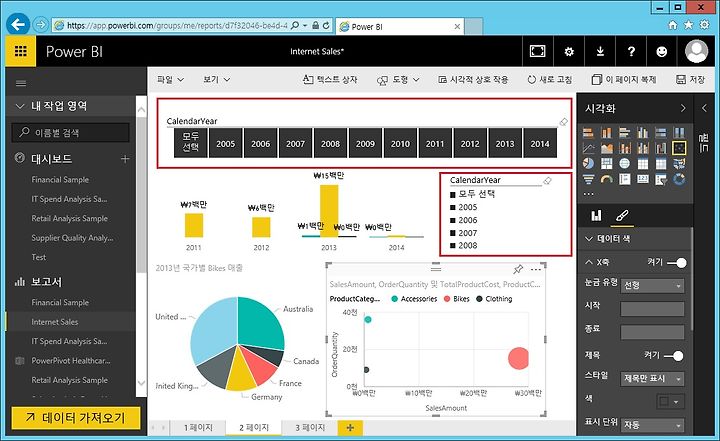
Task: Click 시각적 상호 작용 in toolbar
Action: coord(473,80)
